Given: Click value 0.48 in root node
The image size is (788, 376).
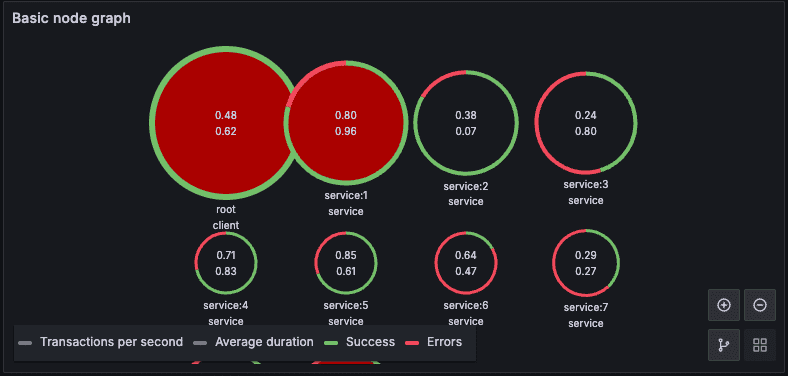Looking at the screenshot, I should point(226,115).
